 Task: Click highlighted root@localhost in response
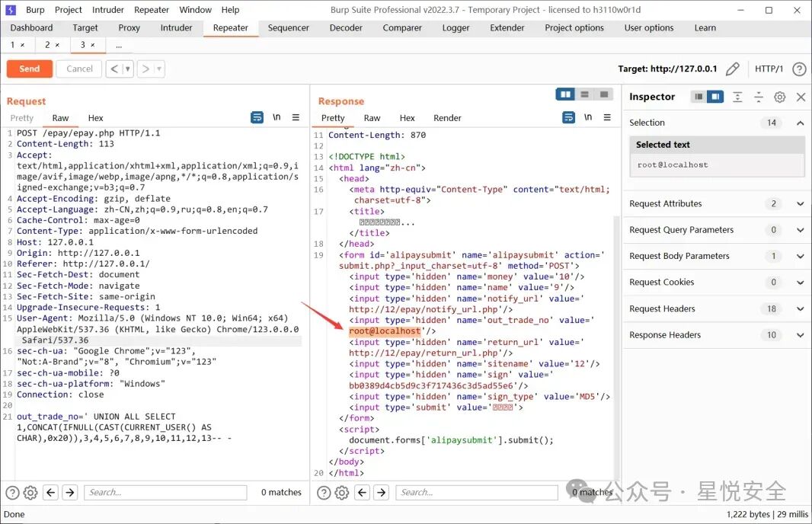(385, 331)
